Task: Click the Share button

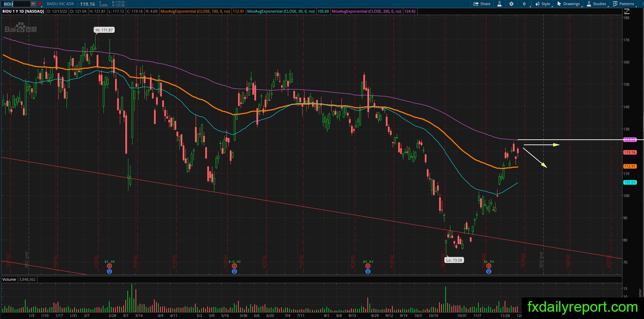Action: point(482,4)
